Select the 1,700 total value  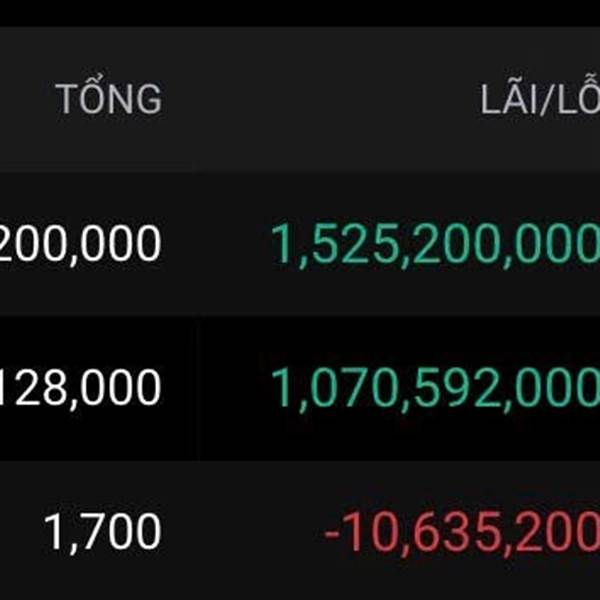(102, 532)
